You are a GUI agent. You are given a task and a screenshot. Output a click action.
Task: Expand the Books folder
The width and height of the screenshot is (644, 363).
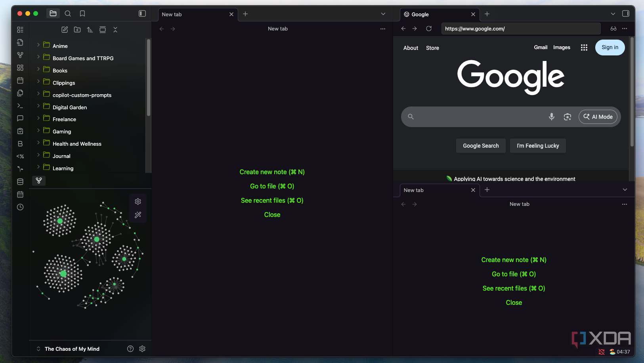38,70
